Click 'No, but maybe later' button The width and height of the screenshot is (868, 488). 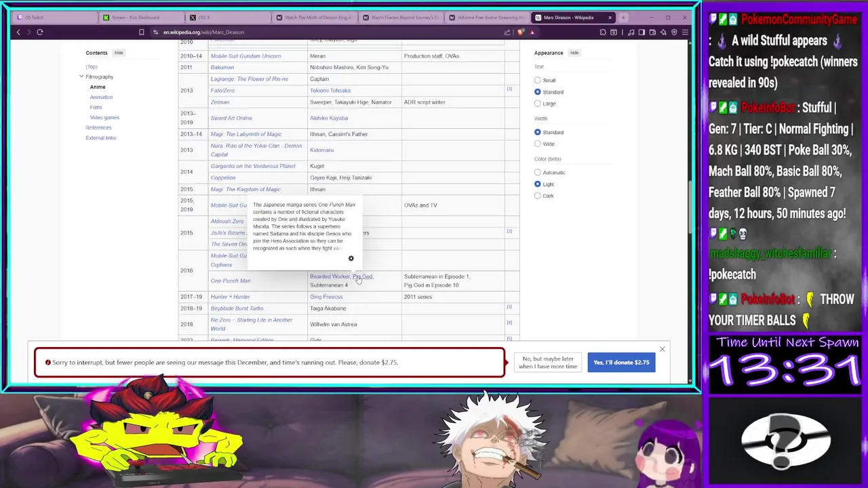point(548,363)
